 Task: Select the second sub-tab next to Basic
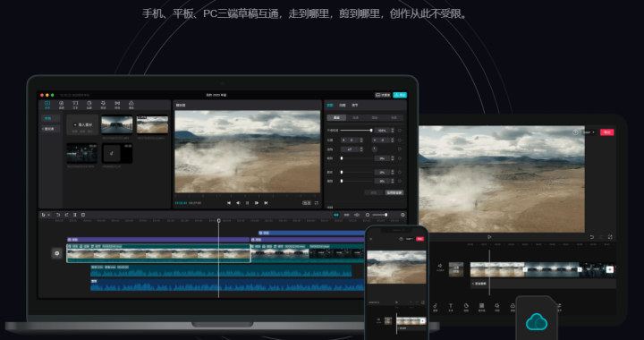click(356, 118)
